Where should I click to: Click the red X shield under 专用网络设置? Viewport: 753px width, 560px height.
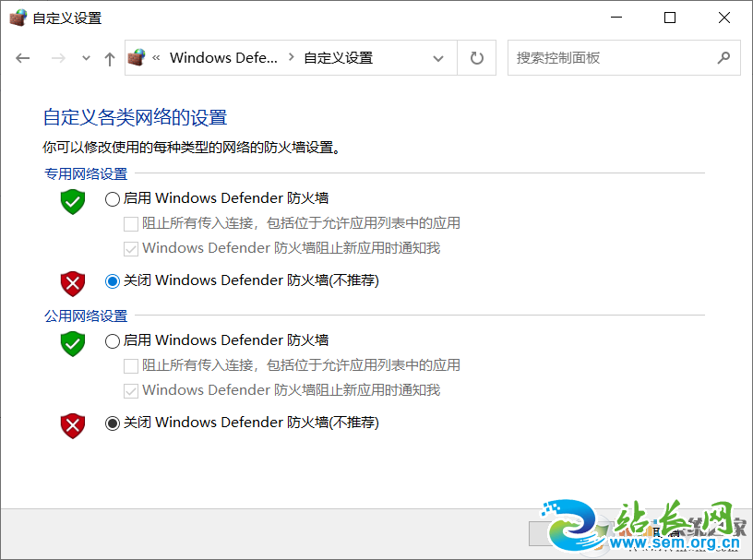pyautogui.click(x=72, y=282)
